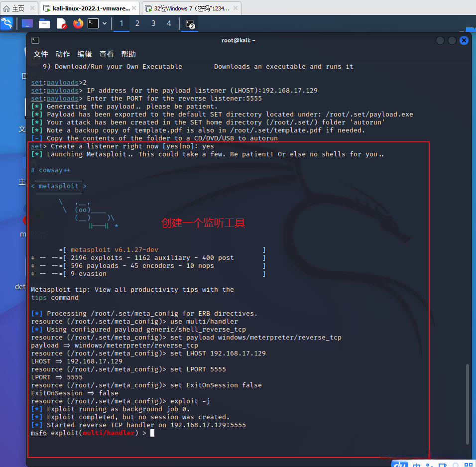Launch Firefox from the panel
Screen dimensions: 476x467
point(78,23)
